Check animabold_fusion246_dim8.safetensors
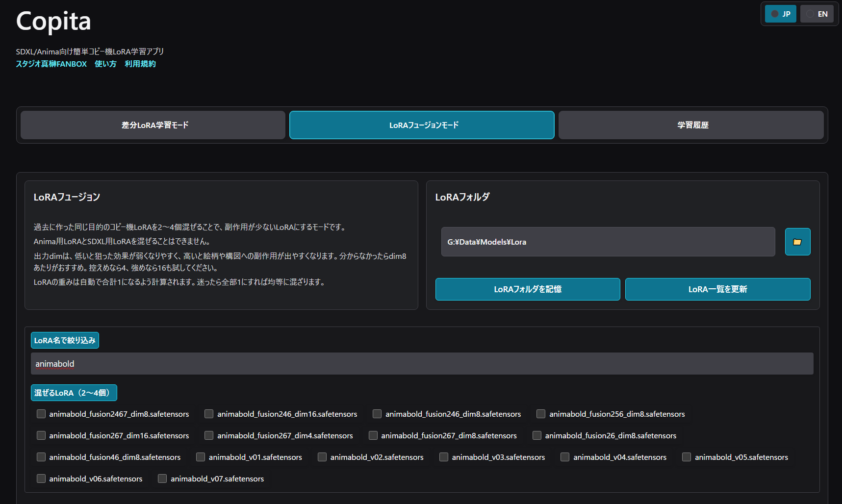 point(377,414)
